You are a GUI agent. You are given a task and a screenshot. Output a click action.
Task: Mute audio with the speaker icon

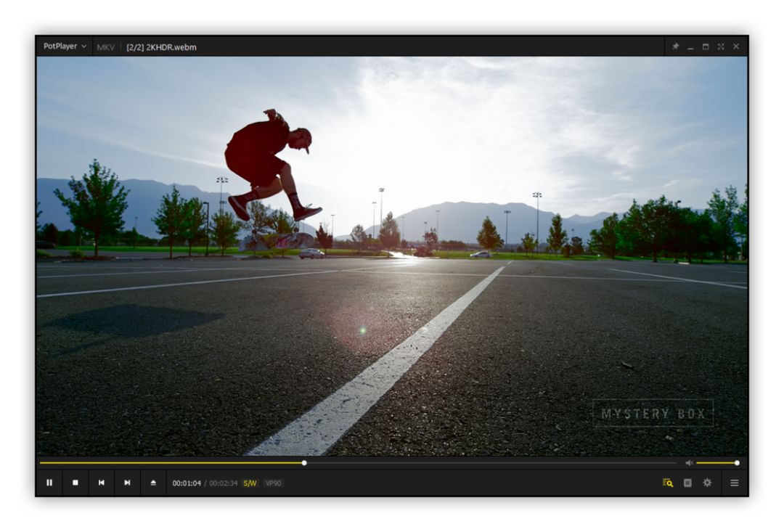[689, 464]
